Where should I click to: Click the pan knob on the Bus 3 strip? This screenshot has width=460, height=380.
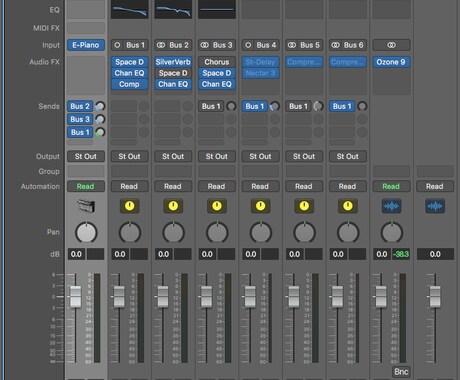point(217,232)
